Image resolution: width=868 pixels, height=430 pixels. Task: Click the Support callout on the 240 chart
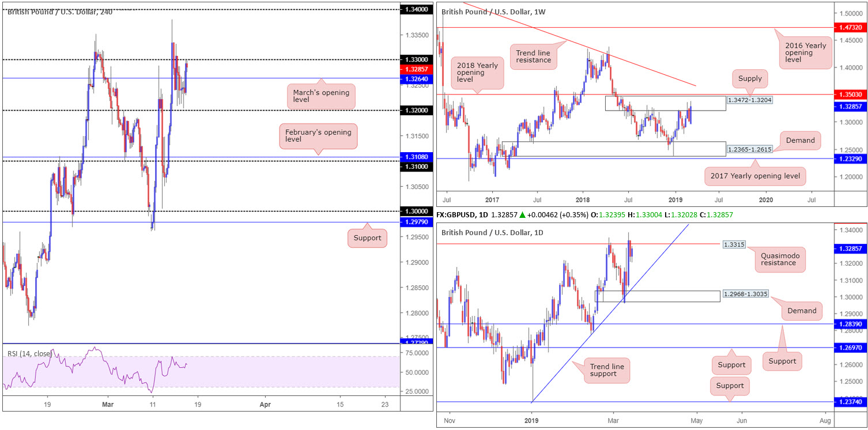point(367,238)
